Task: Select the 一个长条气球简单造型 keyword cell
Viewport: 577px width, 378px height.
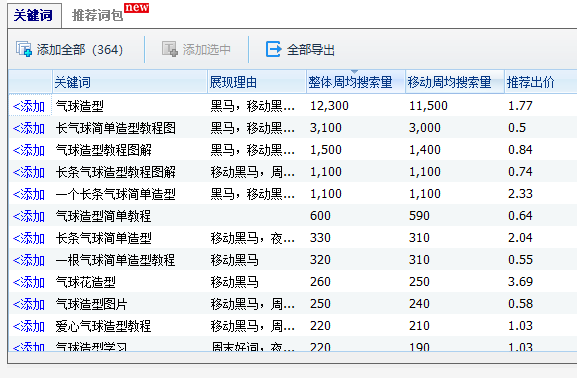Action: click(116, 194)
